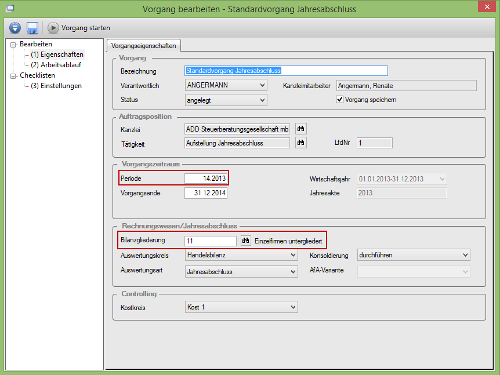The height and width of the screenshot is (375, 500).
Task: Collapse the Bearbeiten tree node
Action: (x=13, y=45)
